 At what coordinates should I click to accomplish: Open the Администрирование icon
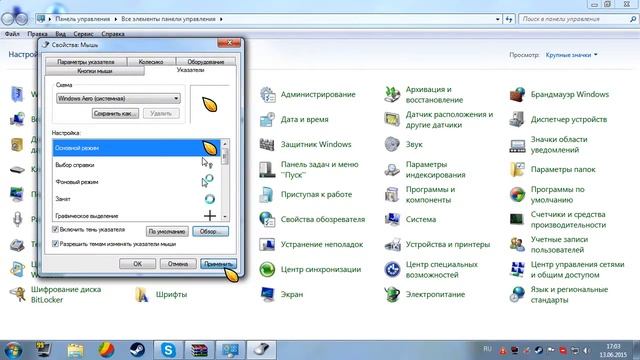268,94
